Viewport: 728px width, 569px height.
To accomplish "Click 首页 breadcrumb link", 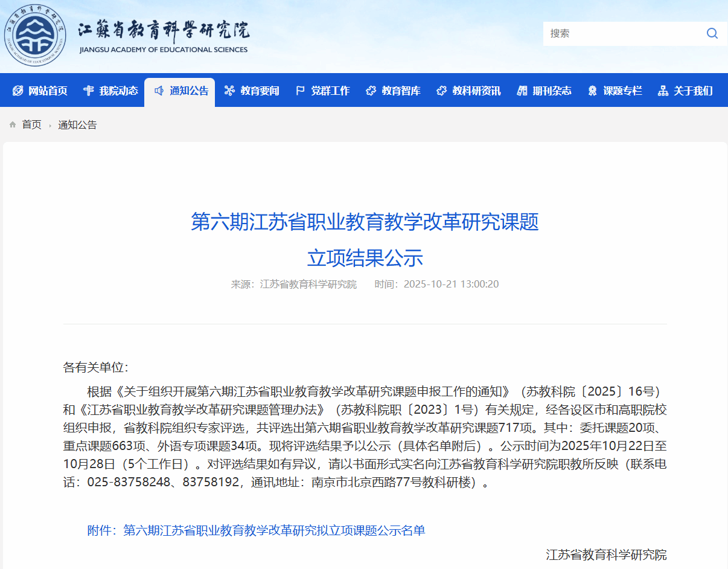I will click(31, 125).
